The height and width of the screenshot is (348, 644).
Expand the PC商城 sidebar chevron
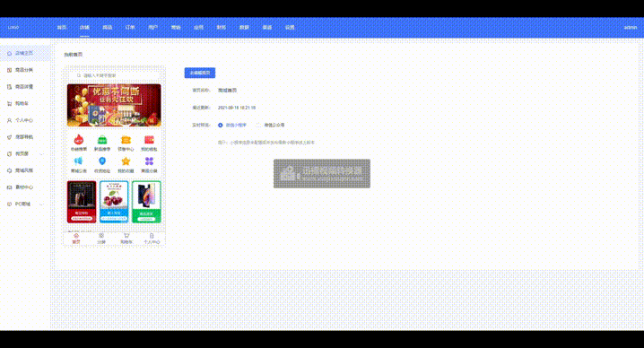[41, 204]
